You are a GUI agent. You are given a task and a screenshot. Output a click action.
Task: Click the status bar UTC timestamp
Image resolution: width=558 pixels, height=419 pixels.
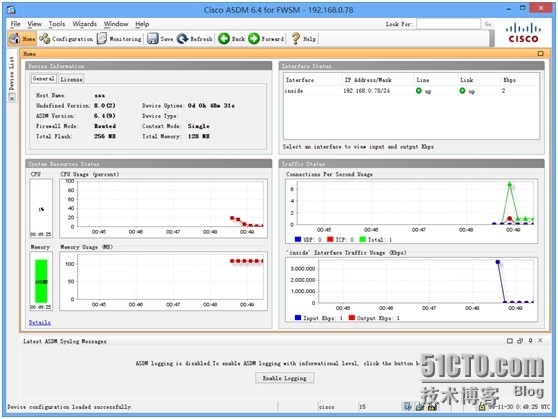(x=520, y=407)
